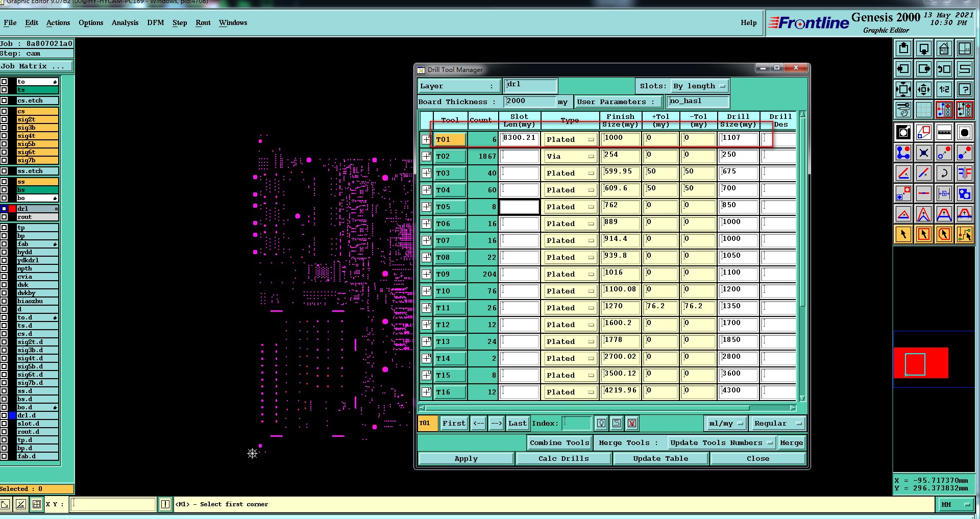This screenshot has height=519, width=980.
Task: Click the Apply button
Action: (466, 458)
